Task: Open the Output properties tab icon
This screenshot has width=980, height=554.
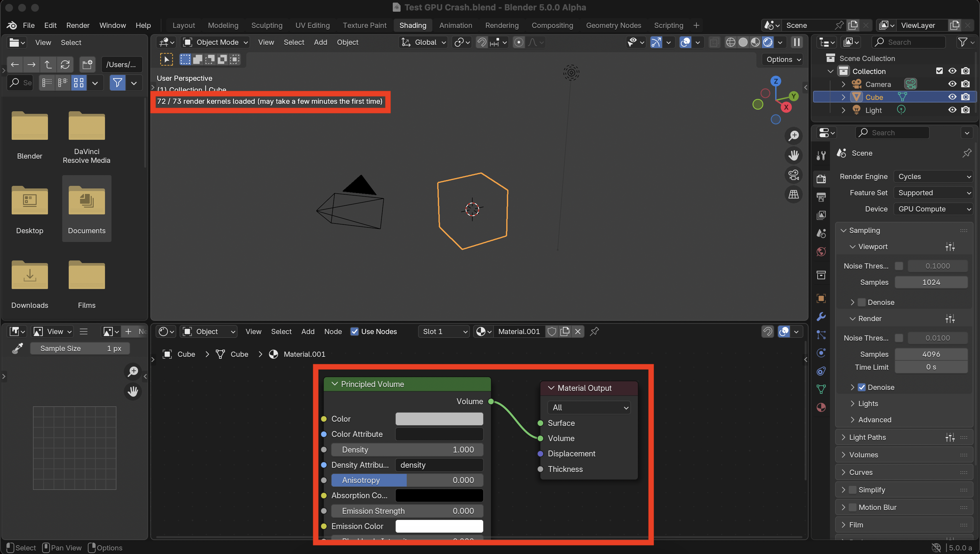Action: [x=821, y=197]
